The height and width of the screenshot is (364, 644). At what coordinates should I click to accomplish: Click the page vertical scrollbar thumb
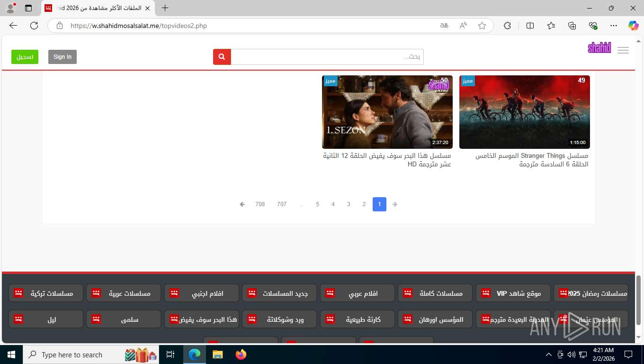[639, 300]
